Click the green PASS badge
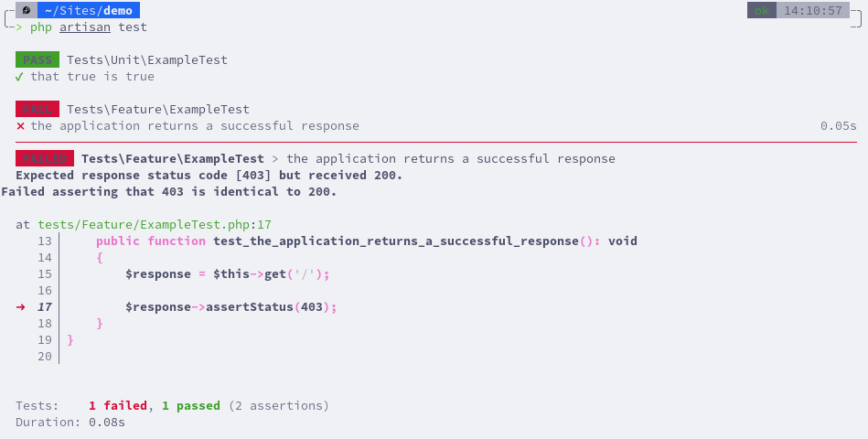This screenshot has height=439, width=868. (x=38, y=59)
